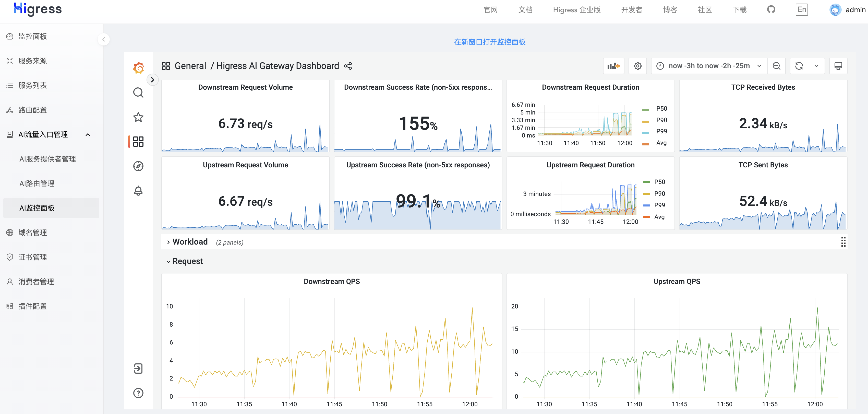
Task: Click the 52.4 kB/s stat value
Action: click(763, 201)
